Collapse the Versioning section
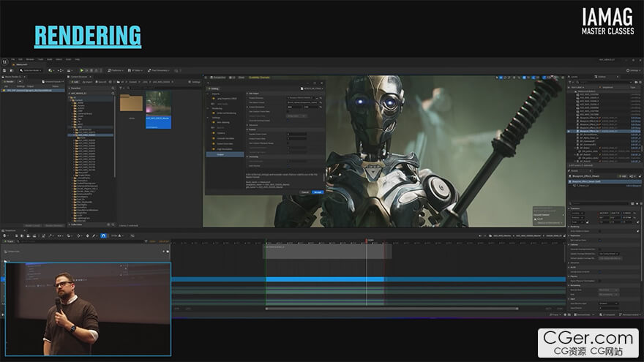644x362 pixels. point(247,157)
